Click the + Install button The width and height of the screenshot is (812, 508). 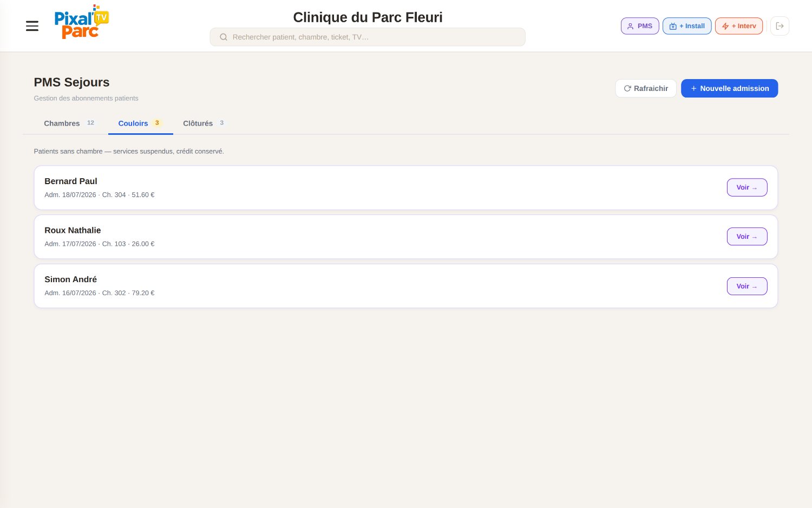(687, 26)
